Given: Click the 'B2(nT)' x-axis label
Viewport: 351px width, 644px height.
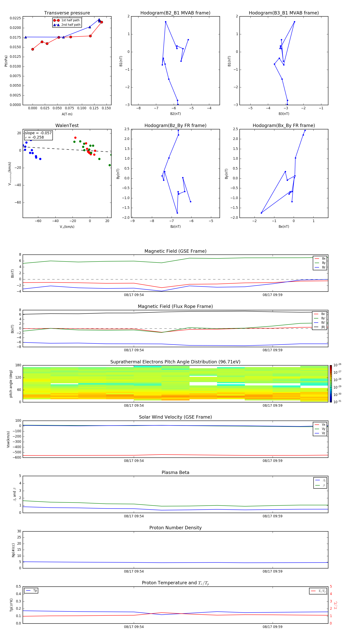Looking at the screenshot, I should coord(175,114).
